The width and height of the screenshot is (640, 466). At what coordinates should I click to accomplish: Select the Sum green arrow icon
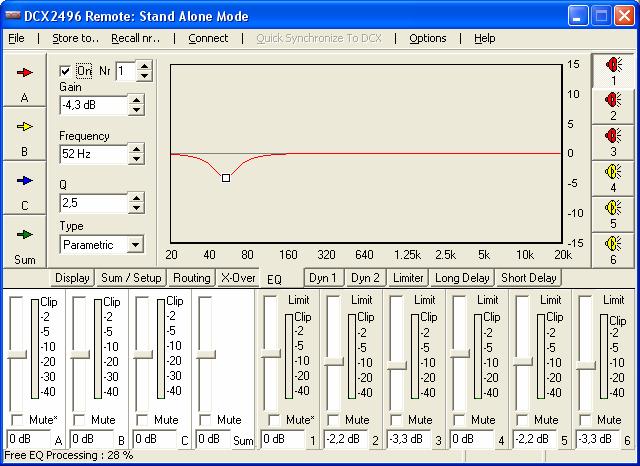(x=25, y=234)
